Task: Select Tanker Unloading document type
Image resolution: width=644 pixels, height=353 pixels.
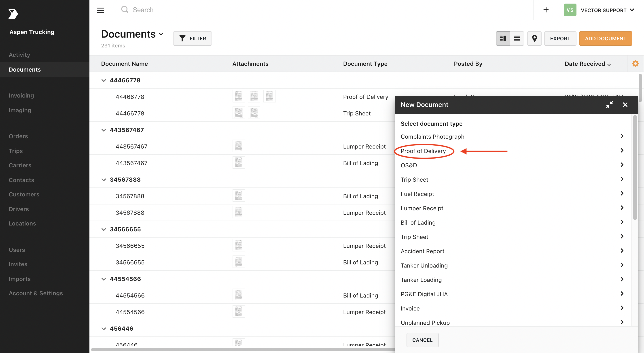Action: (x=512, y=265)
